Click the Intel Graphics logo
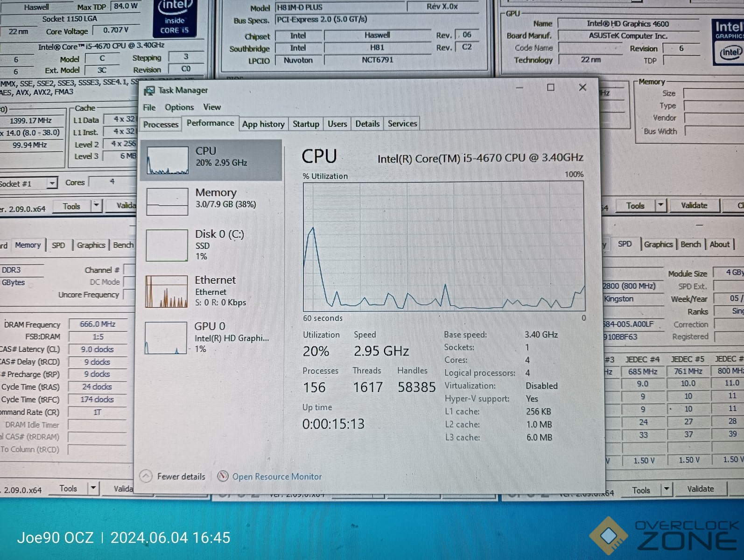Image resolution: width=744 pixels, height=560 pixels. tap(728, 42)
